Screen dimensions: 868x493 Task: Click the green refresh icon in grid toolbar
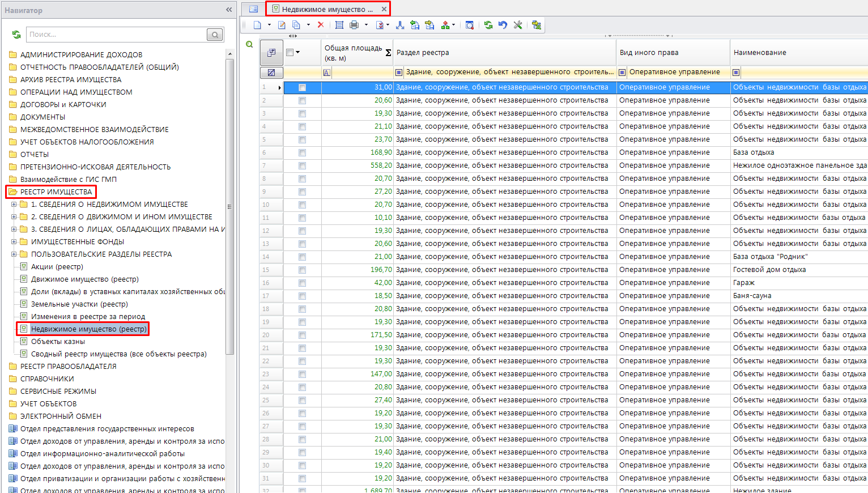tap(488, 25)
